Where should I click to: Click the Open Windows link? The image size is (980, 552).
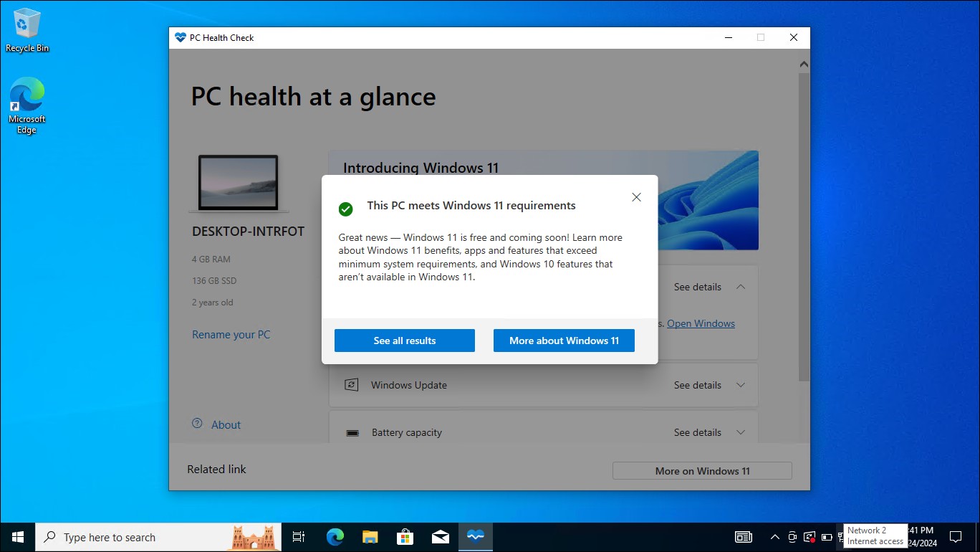[x=701, y=323]
